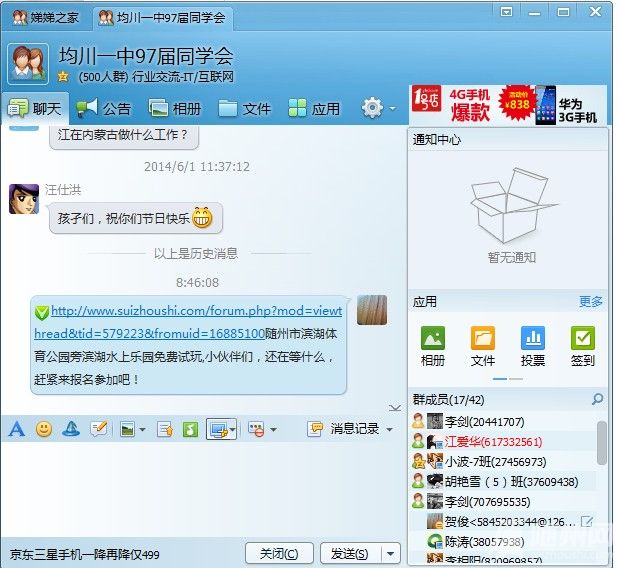Screen dimensions: 620x568
Task: Select member 小波-7班(27456973)
Action: [x=504, y=462]
